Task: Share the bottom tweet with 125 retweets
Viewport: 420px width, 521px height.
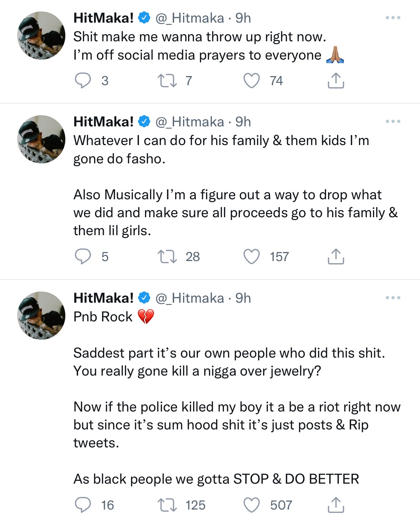Action: coord(336,505)
